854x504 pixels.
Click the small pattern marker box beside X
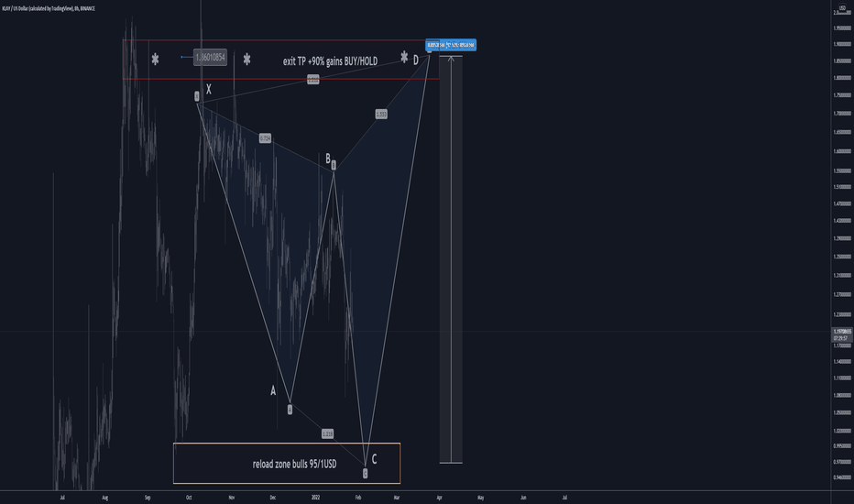(197, 96)
